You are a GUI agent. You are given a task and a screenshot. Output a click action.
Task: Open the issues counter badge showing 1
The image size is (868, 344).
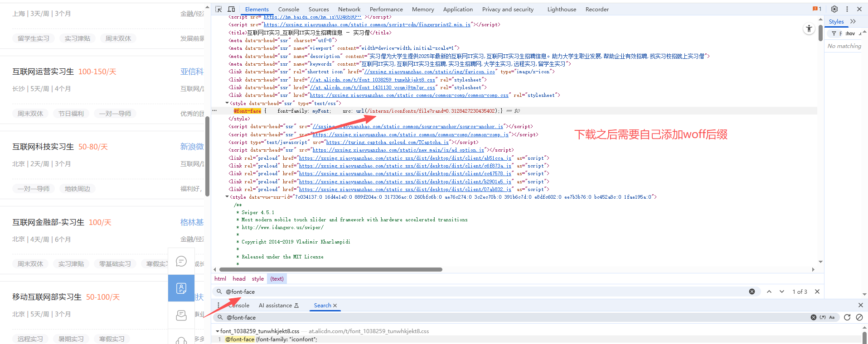pyautogui.click(x=817, y=9)
